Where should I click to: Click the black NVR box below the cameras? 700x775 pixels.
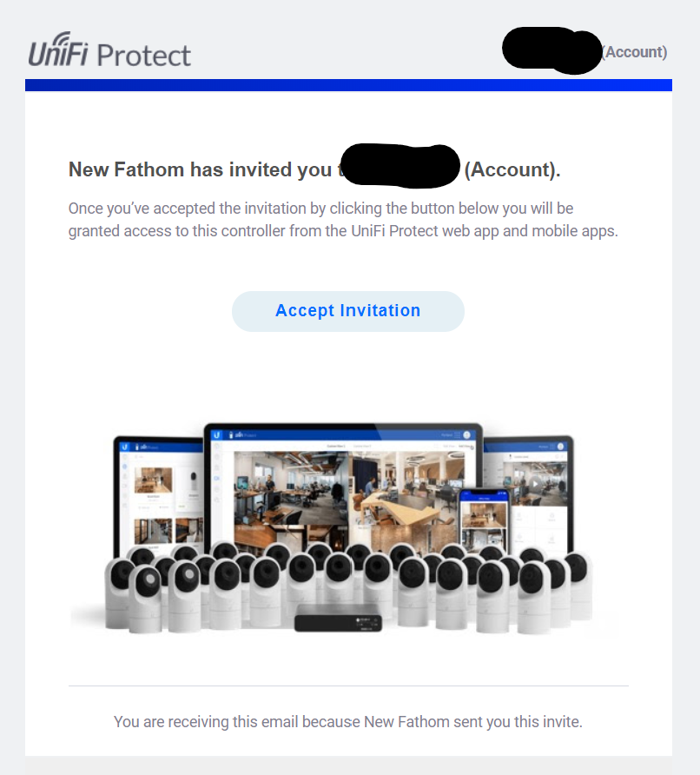(339, 618)
